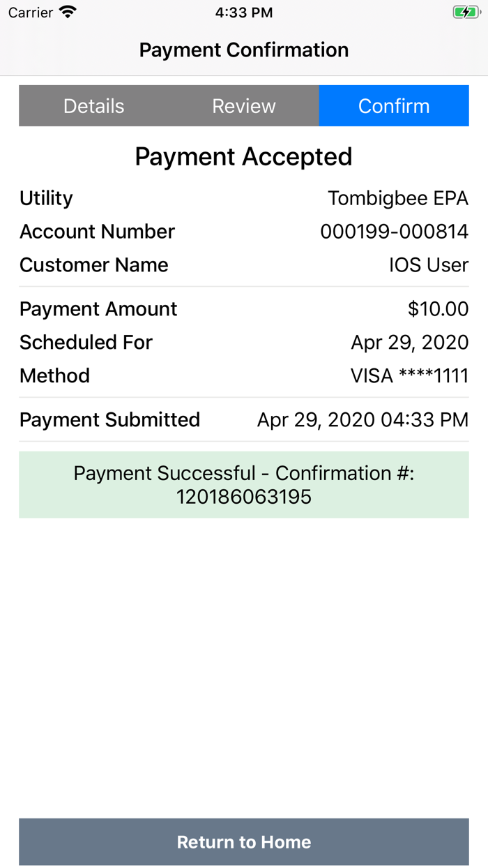Tap the Payment Accepted heading
488x868 pixels.
244,157
